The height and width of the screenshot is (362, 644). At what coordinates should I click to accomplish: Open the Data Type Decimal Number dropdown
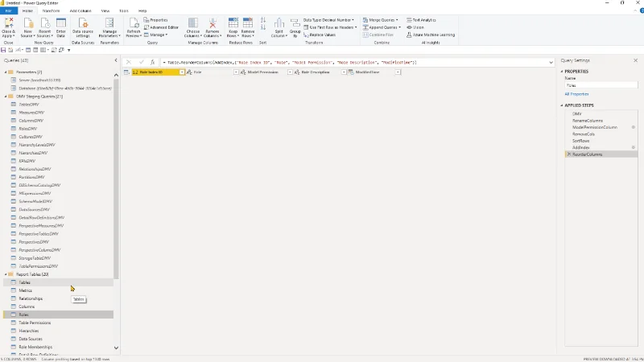328,20
